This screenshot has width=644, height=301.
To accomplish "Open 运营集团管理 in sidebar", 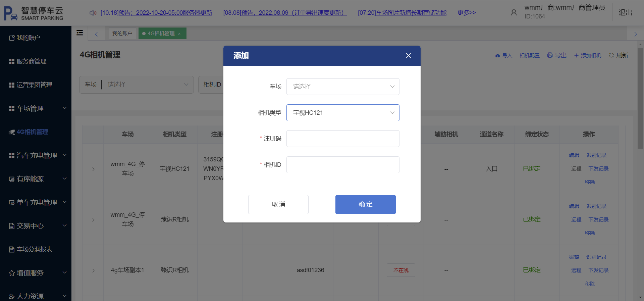I will (x=36, y=85).
